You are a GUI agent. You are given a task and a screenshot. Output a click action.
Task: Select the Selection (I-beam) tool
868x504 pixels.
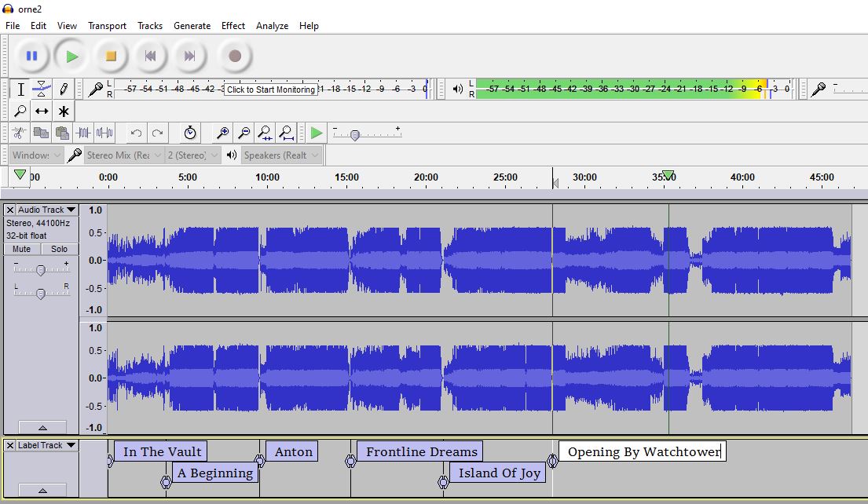pyautogui.click(x=20, y=89)
